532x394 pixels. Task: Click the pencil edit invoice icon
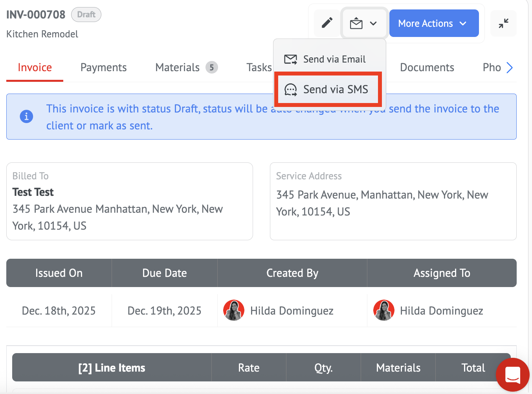click(327, 23)
